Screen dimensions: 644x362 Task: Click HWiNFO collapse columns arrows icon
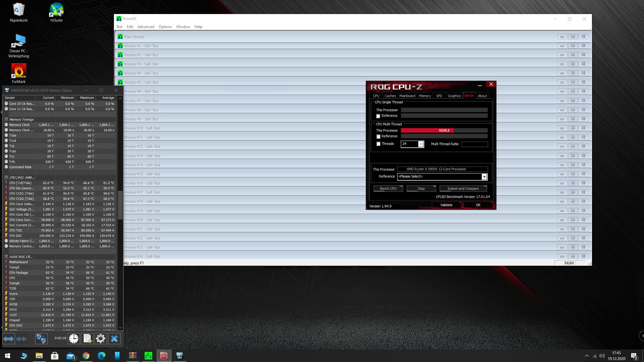[x=21, y=339]
